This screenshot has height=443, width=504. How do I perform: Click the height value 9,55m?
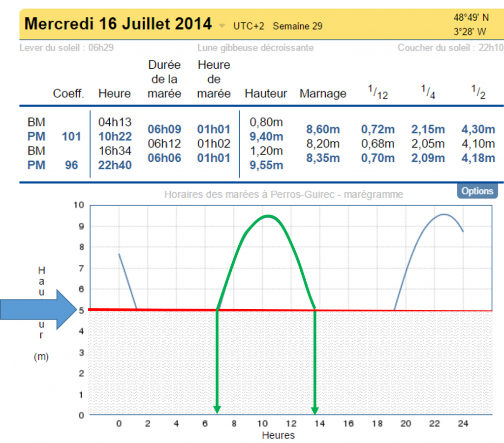(266, 165)
